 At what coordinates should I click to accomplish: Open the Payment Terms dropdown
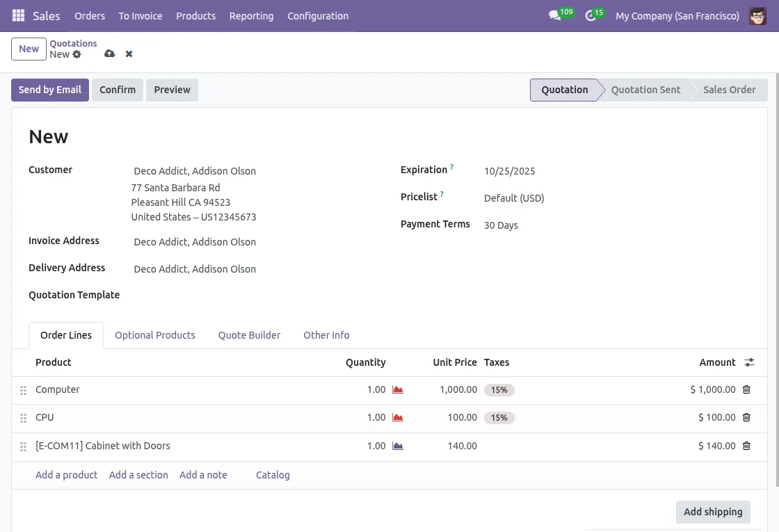point(501,225)
